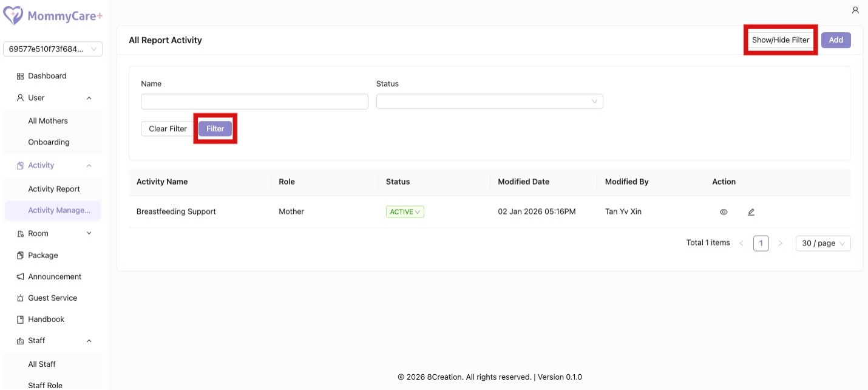
Task: Go to Announcement in sidebar
Action: tap(54, 276)
